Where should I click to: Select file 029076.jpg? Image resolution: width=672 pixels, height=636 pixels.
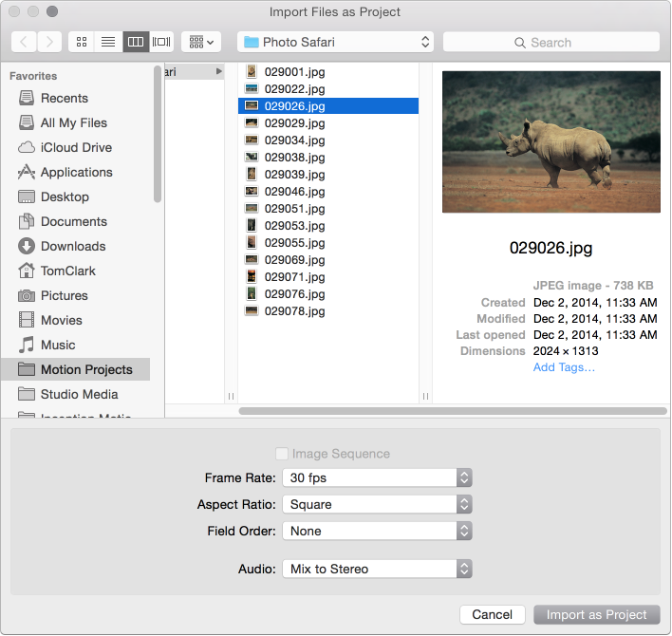(x=328, y=294)
